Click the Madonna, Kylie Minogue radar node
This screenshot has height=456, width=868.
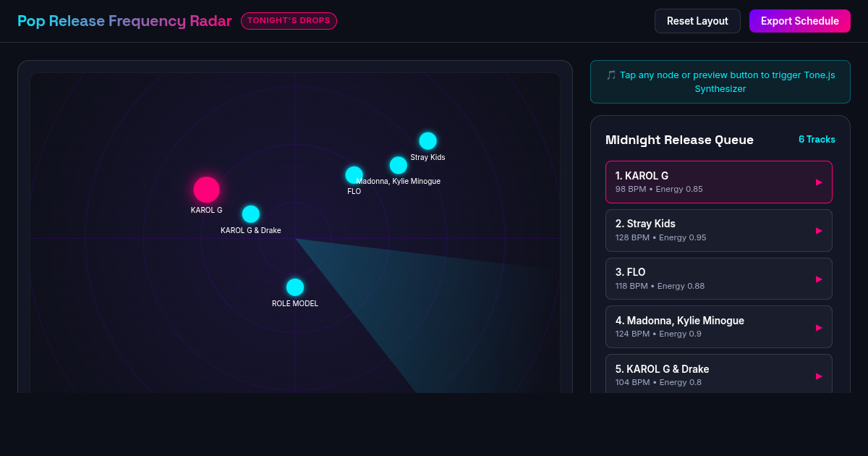tap(399, 165)
